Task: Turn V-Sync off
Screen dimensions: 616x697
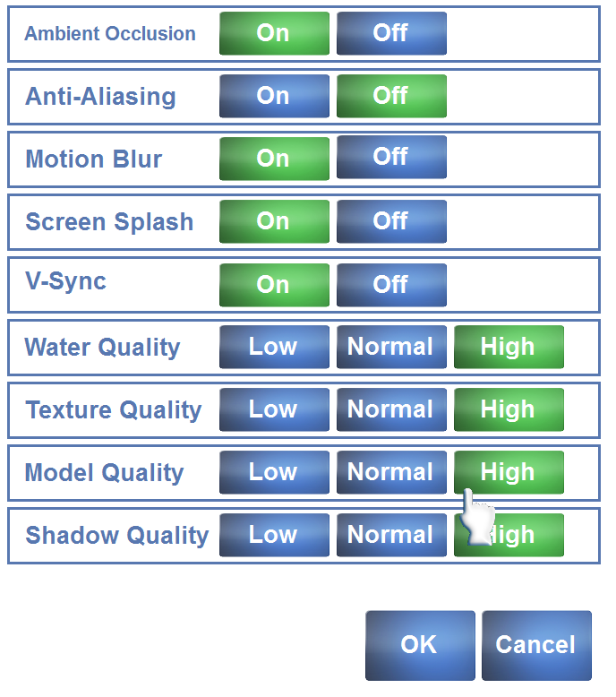Action: (391, 285)
